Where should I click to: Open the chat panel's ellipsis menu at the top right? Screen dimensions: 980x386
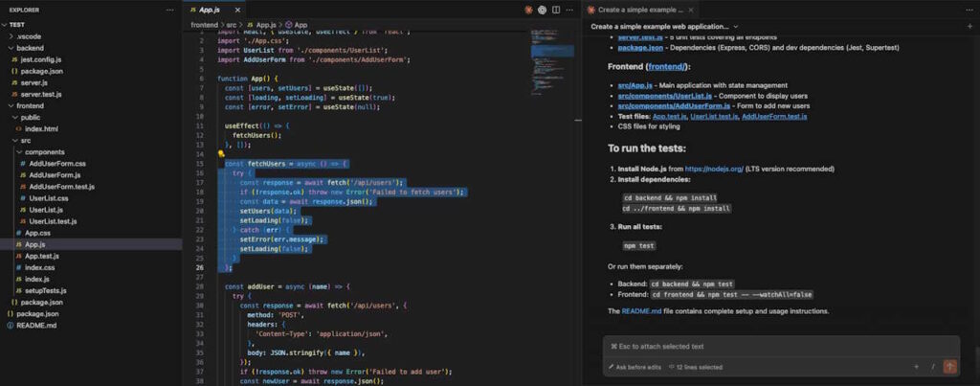point(969,10)
